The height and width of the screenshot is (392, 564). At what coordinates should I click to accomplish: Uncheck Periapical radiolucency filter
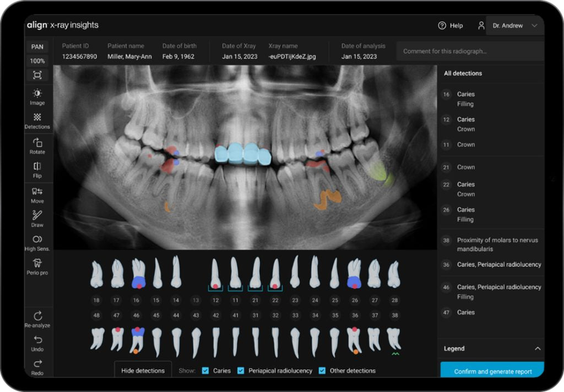point(240,371)
